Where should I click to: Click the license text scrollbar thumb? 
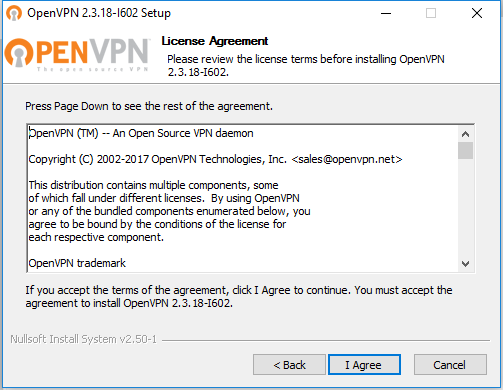[466, 151]
